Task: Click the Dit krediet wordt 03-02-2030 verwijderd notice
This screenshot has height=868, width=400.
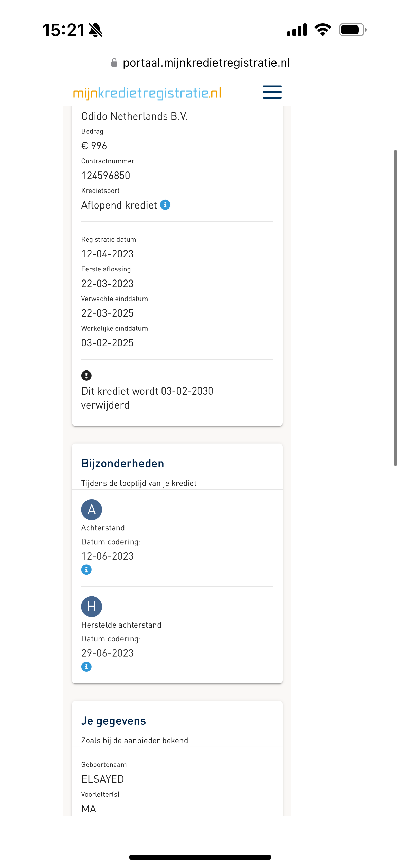Action: click(147, 398)
